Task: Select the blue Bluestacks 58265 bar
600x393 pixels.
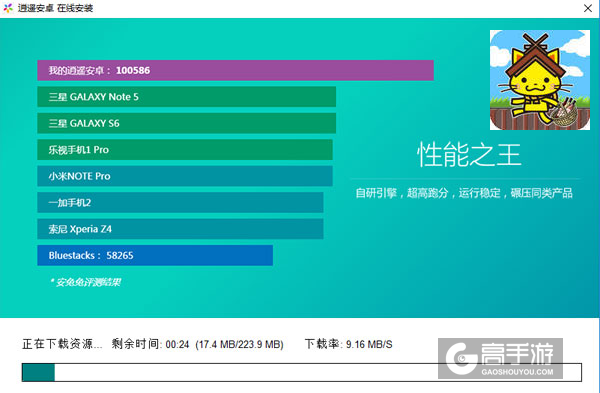Action: pyautogui.click(x=155, y=255)
